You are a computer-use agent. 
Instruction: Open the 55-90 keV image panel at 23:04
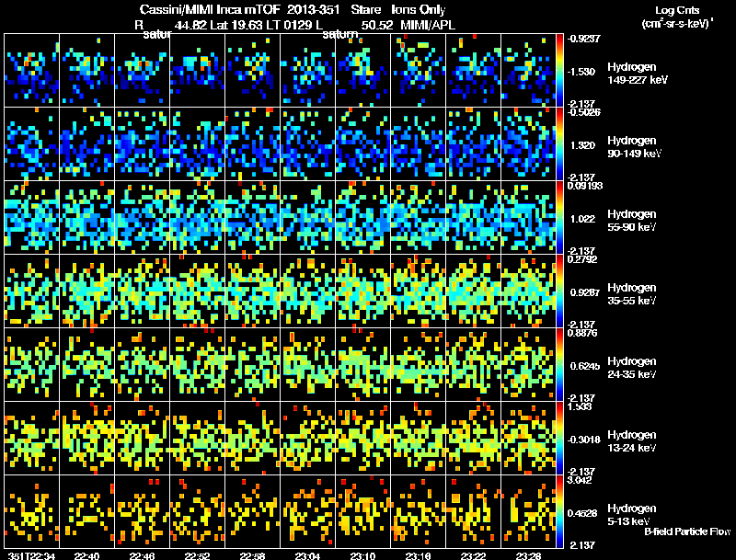click(x=308, y=218)
